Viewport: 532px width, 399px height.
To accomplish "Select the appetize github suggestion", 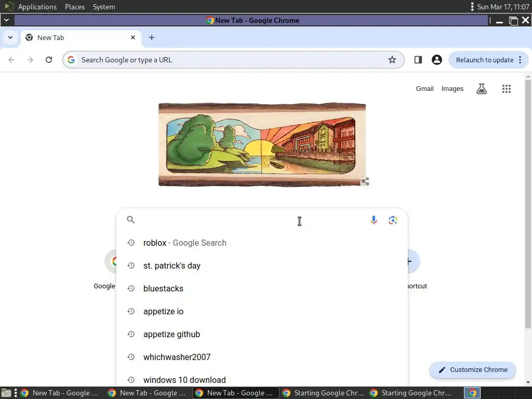I will coord(262,334).
